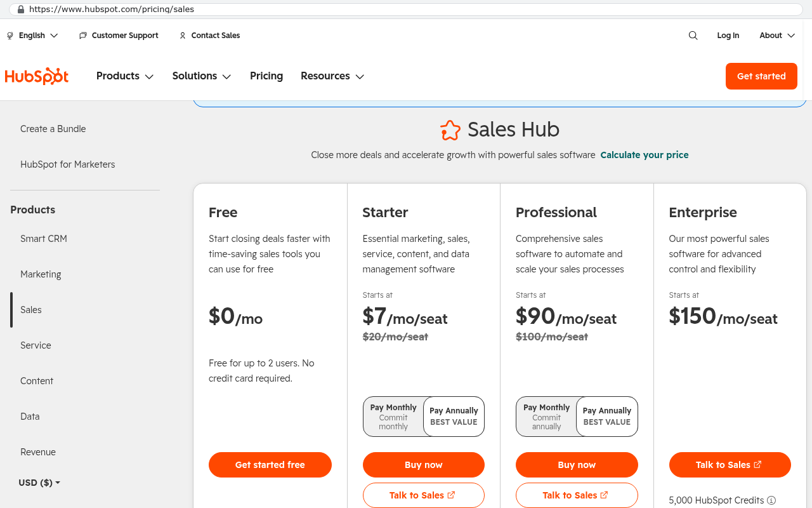Click the lock icon in address bar
The image size is (812, 508).
[x=21, y=10]
